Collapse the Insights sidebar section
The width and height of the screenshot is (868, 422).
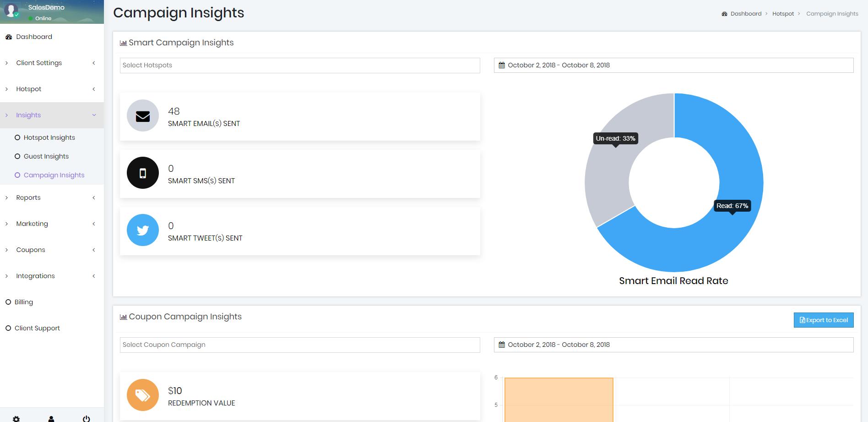28,115
